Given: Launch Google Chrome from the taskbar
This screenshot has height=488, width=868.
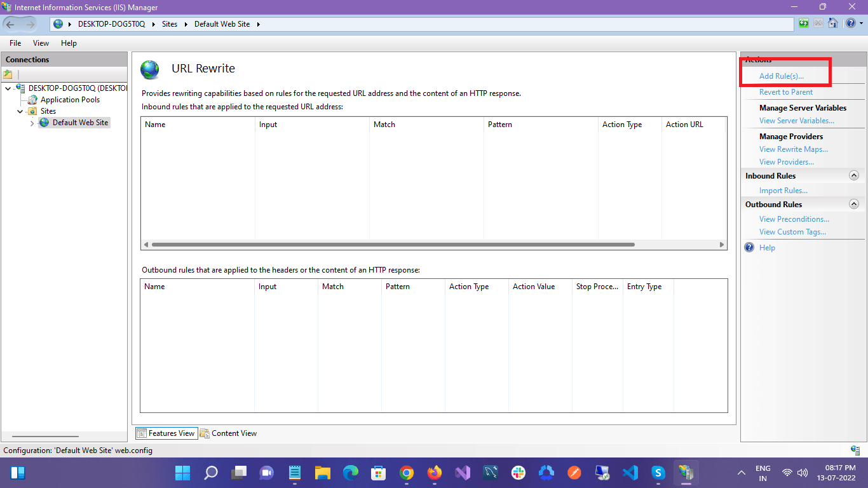Looking at the screenshot, I should pos(407,473).
